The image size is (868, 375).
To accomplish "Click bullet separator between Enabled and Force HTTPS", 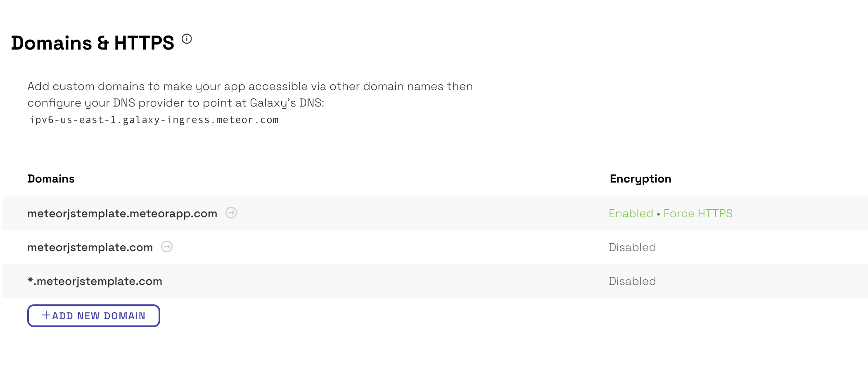I will (x=658, y=214).
